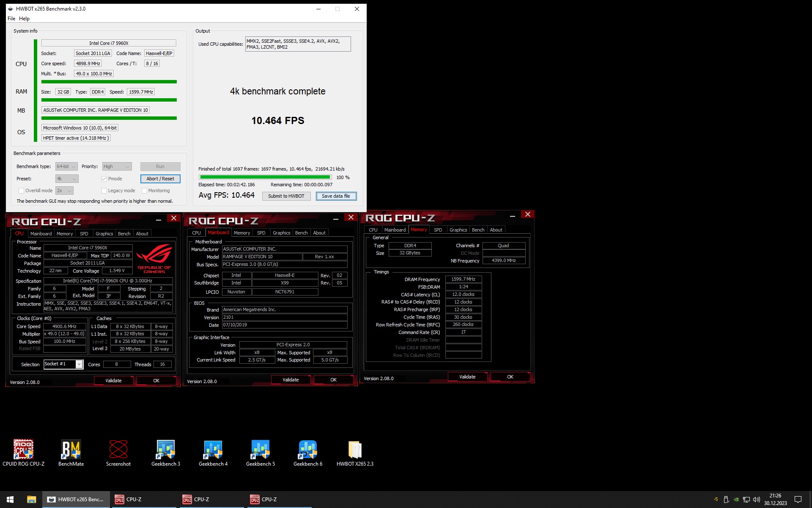This screenshot has width=812, height=508.
Task: Click the Intel Core i7 5960X system info field
Action: click(109, 43)
